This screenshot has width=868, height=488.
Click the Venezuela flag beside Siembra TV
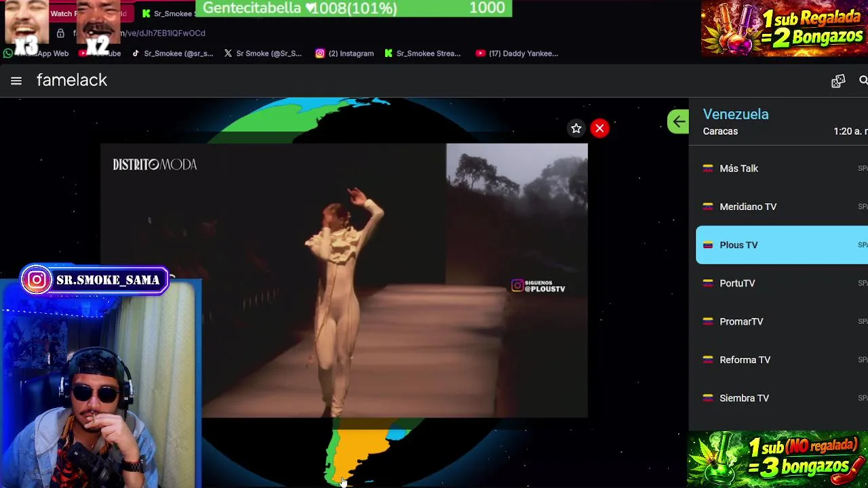click(708, 398)
